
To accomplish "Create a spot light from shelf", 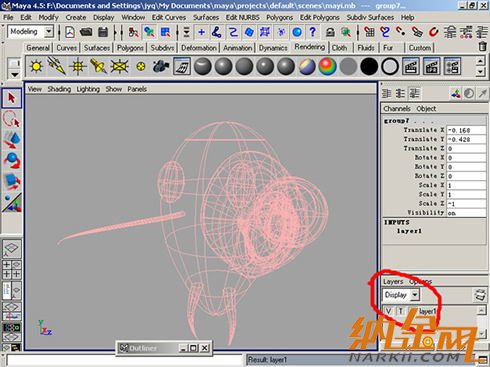I will [x=98, y=66].
